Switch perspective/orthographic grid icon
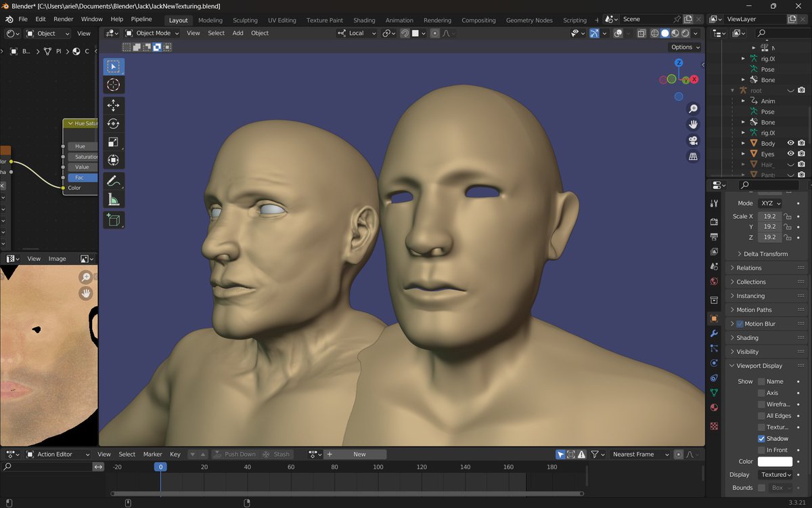This screenshot has width=812, height=508. [x=693, y=156]
